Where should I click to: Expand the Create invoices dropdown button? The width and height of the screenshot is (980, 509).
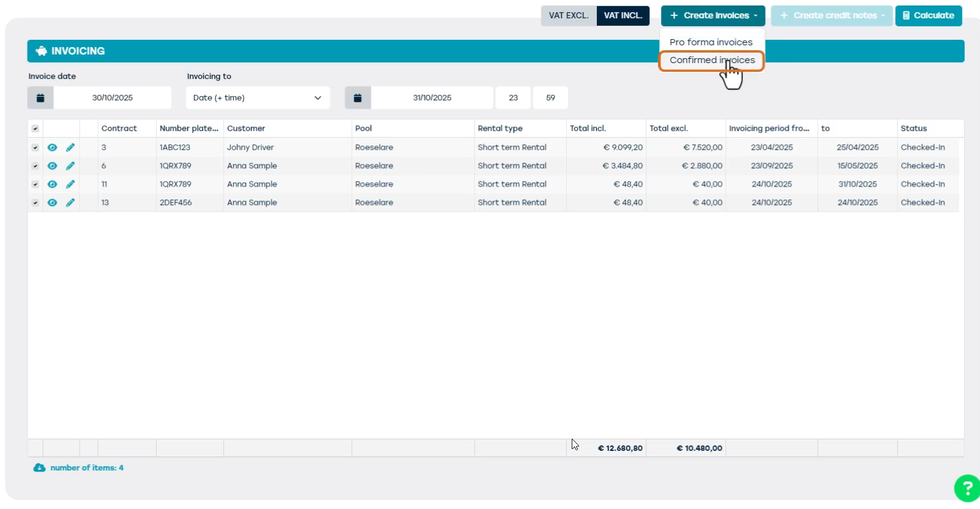coord(713,16)
